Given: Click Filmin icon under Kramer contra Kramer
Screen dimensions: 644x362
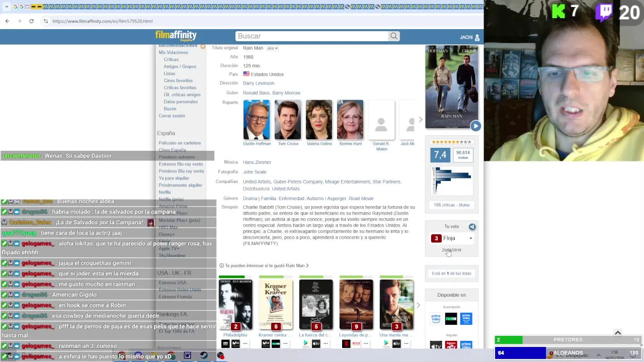Looking at the screenshot, I should pyautogui.click(x=276, y=343).
